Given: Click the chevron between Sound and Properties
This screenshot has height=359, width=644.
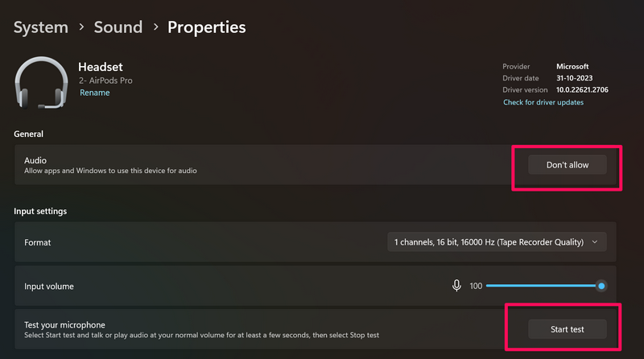Looking at the screenshot, I should pos(154,27).
